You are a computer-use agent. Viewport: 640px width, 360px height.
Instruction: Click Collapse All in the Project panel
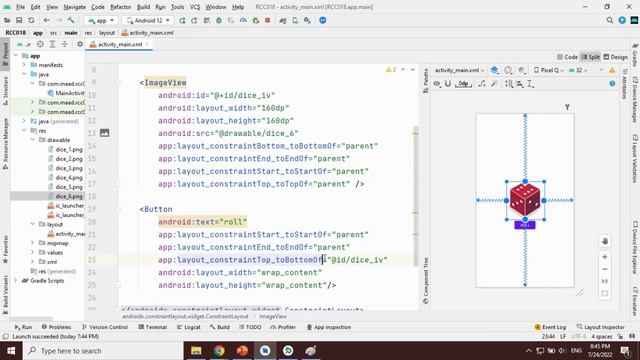(64, 44)
